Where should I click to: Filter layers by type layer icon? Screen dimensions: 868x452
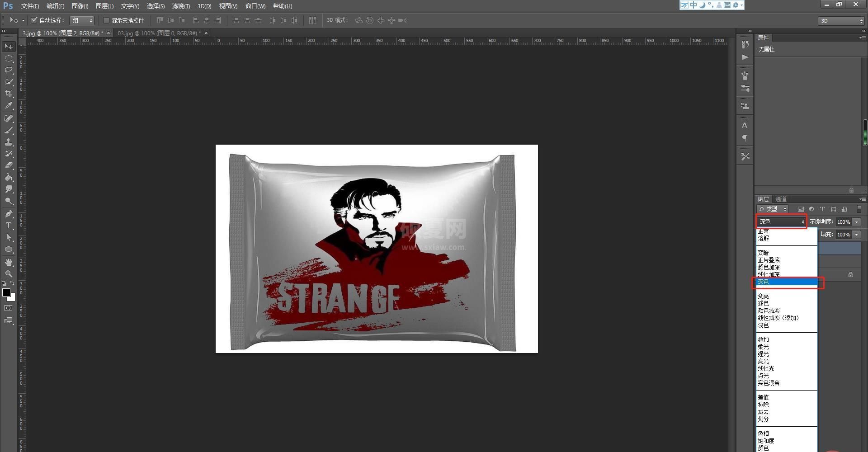click(822, 209)
